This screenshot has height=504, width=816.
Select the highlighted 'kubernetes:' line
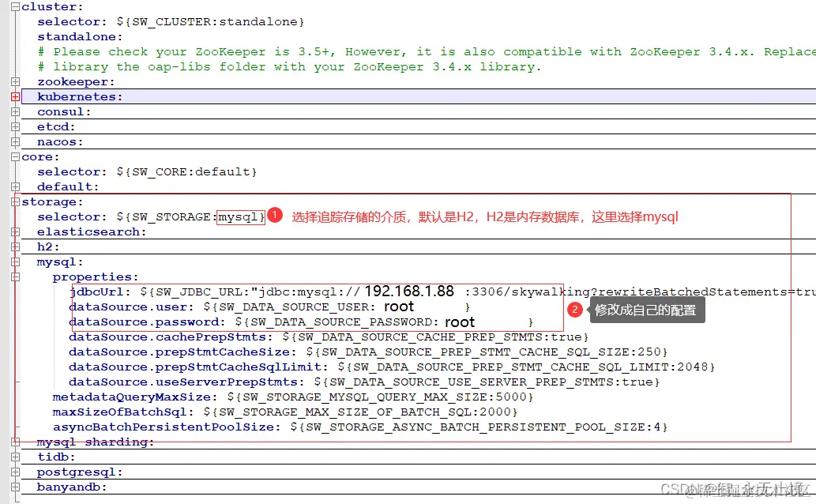(x=419, y=97)
